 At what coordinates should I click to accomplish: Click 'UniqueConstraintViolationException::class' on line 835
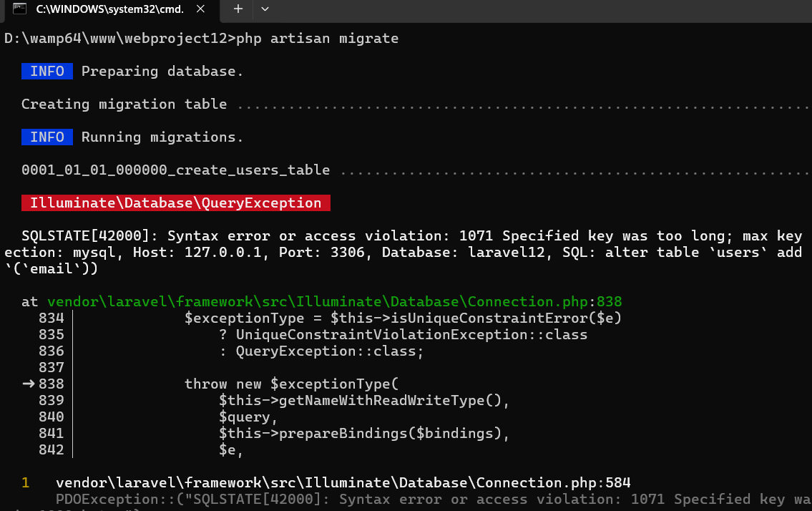pos(411,334)
